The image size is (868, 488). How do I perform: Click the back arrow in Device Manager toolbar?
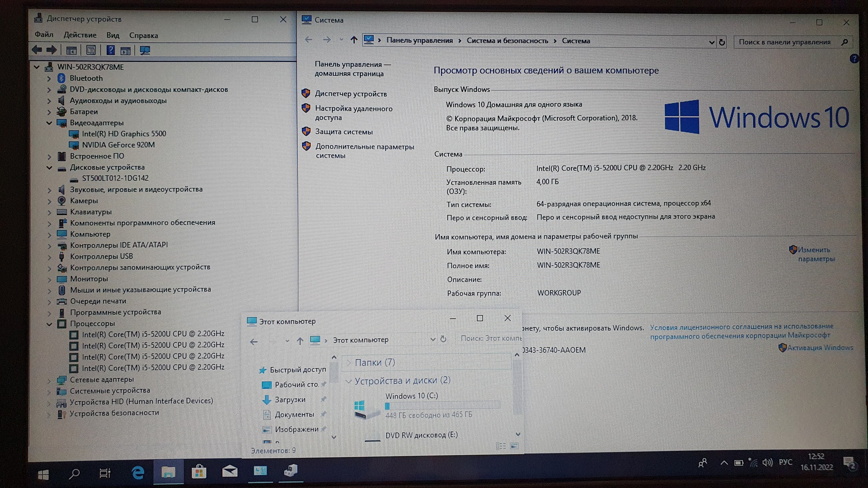pos(37,50)
